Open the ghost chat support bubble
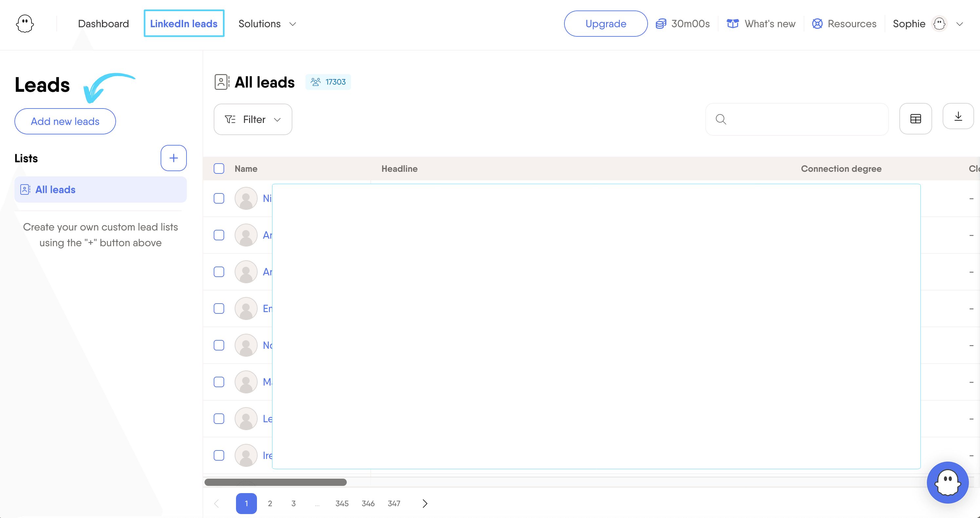Image resolution: width=980 pixels, height=518 pixels. tap(948, 483)
